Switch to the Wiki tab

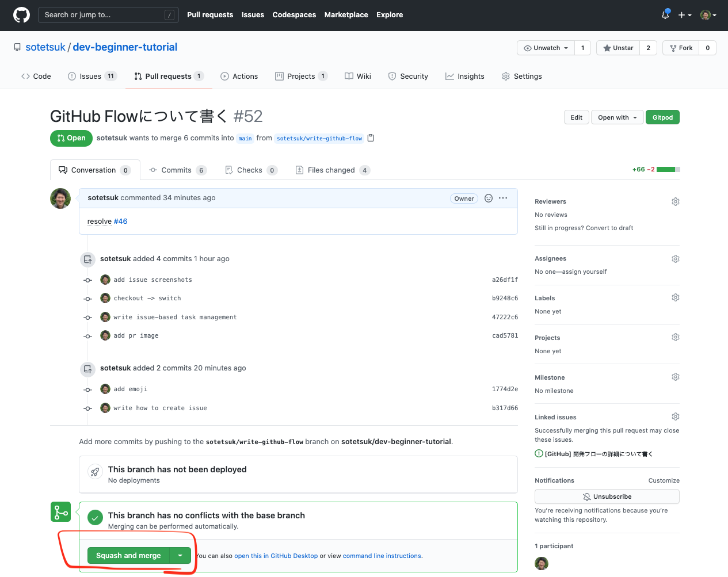(x=357, y=76)
